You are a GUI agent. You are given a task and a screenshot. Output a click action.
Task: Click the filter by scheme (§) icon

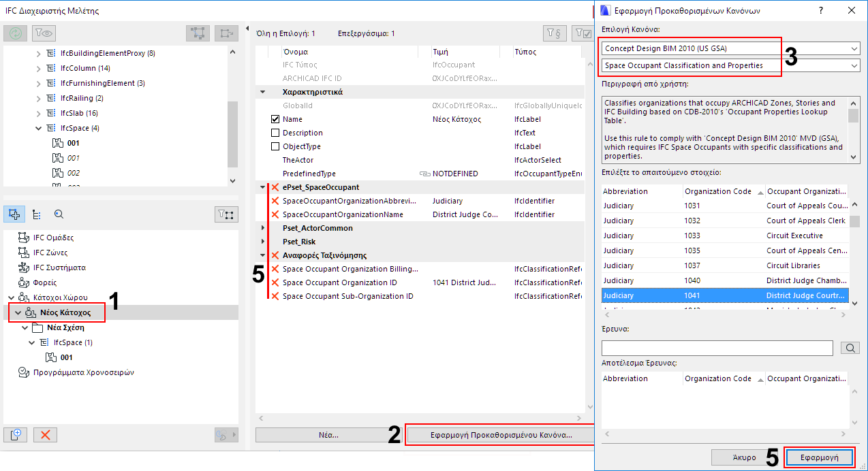pos(555,33)
